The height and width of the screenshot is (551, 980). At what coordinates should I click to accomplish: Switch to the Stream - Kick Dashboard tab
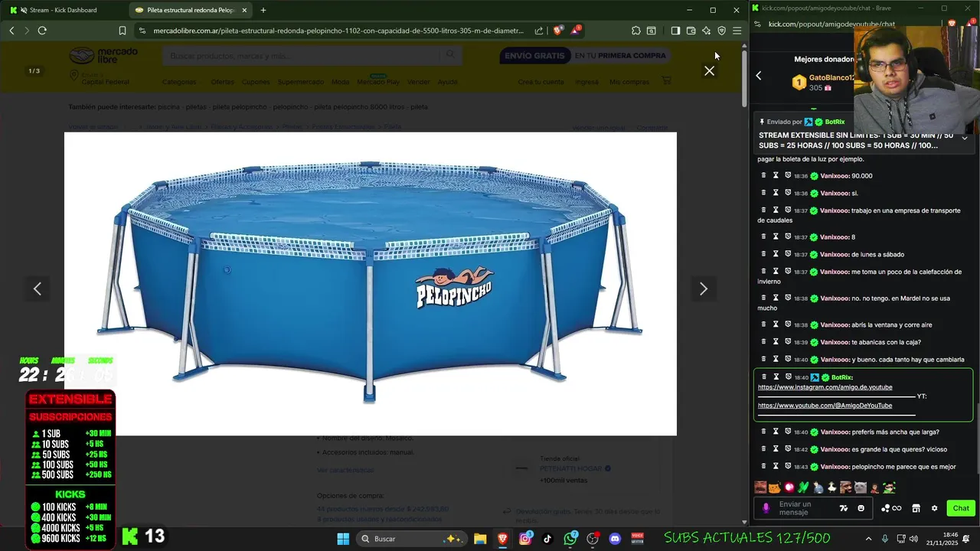[x=63, y=10]
